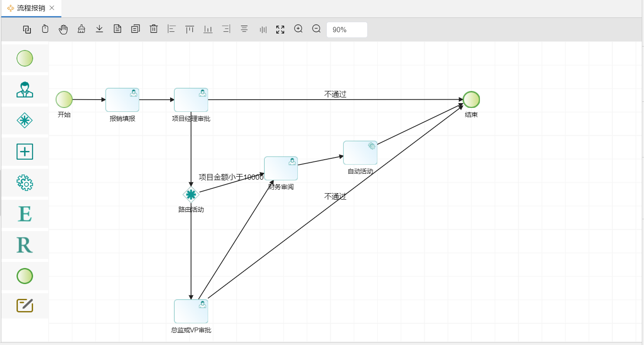
Task: Choose the letter E palette element
Action: coord(25,214)
